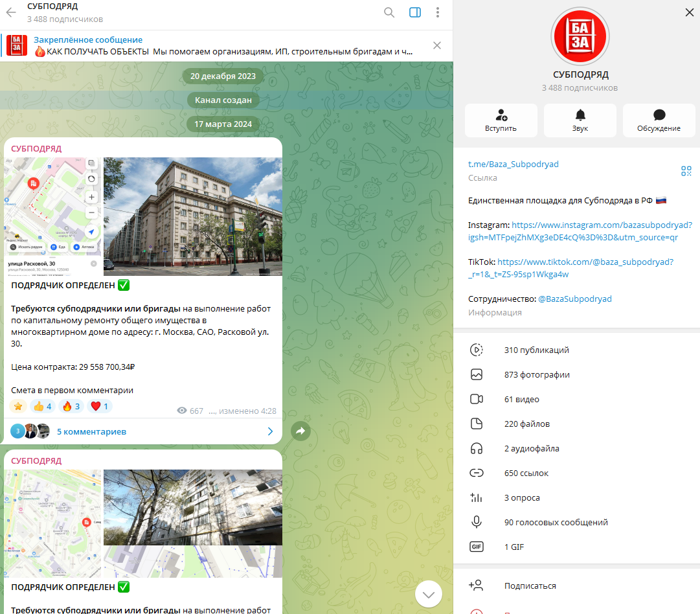Click first post's СУБПОДРЯД author name
Screen dimensions: 700x614
(x=36, y=149)
